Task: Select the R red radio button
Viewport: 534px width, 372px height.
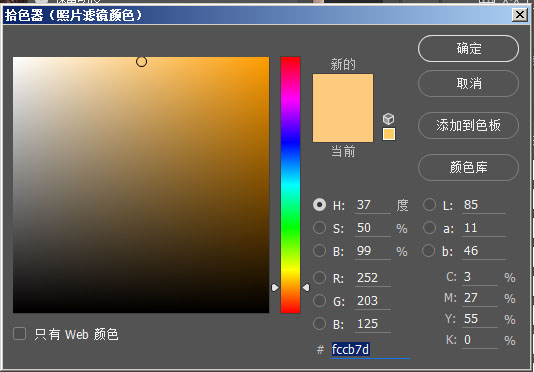Action: click(319, 278)
